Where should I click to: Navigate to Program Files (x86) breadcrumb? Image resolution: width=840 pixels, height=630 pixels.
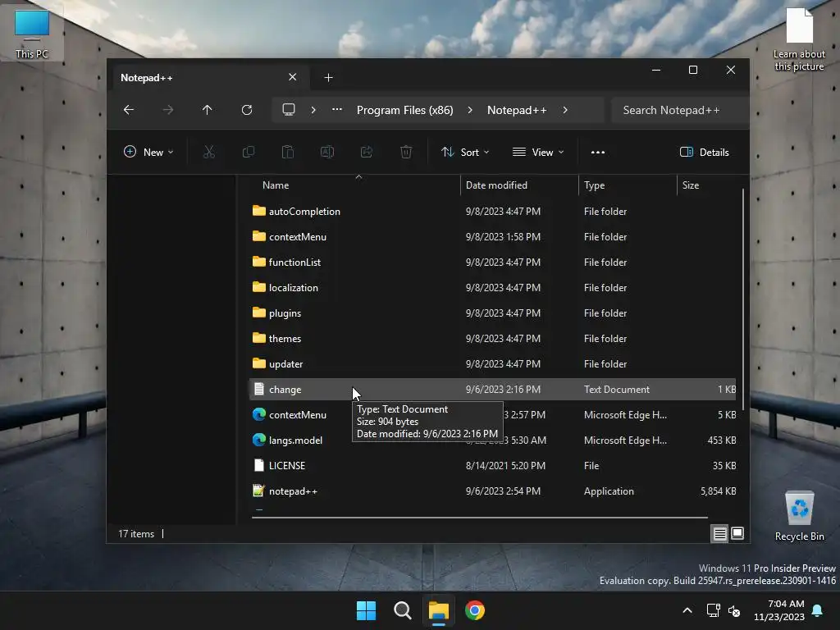click(x=405, y=110)
